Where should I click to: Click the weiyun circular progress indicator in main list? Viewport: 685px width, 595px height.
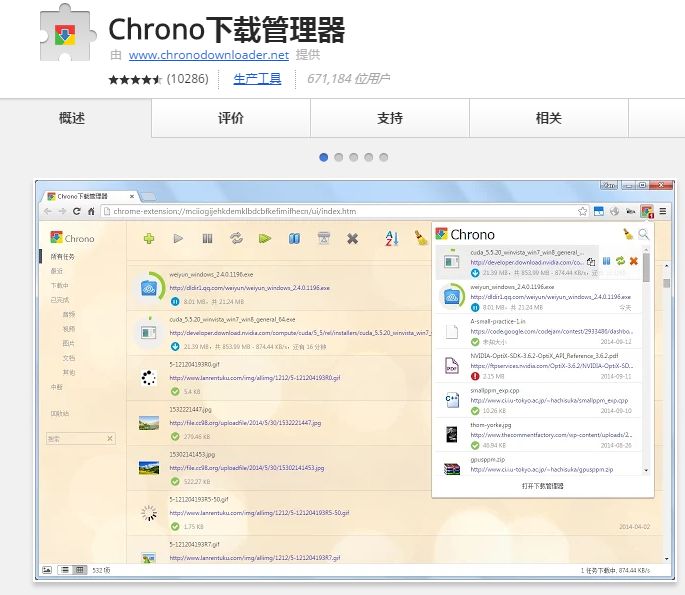[149, 288]
